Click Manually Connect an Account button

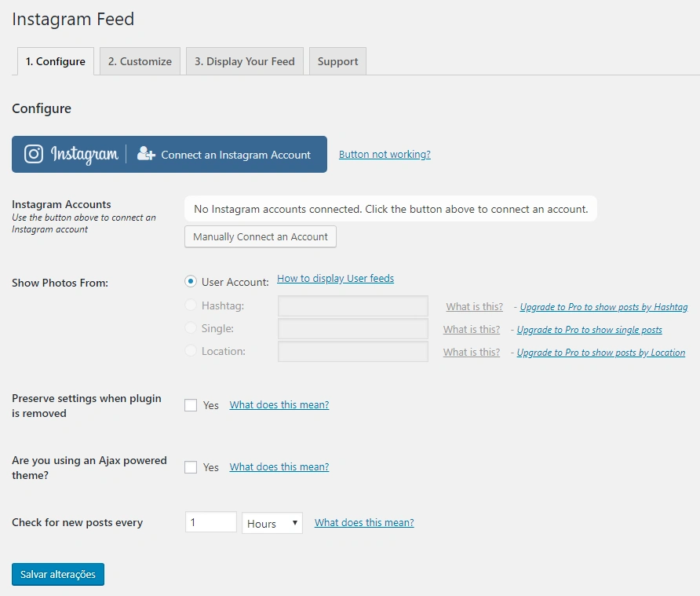coord(261,237)
